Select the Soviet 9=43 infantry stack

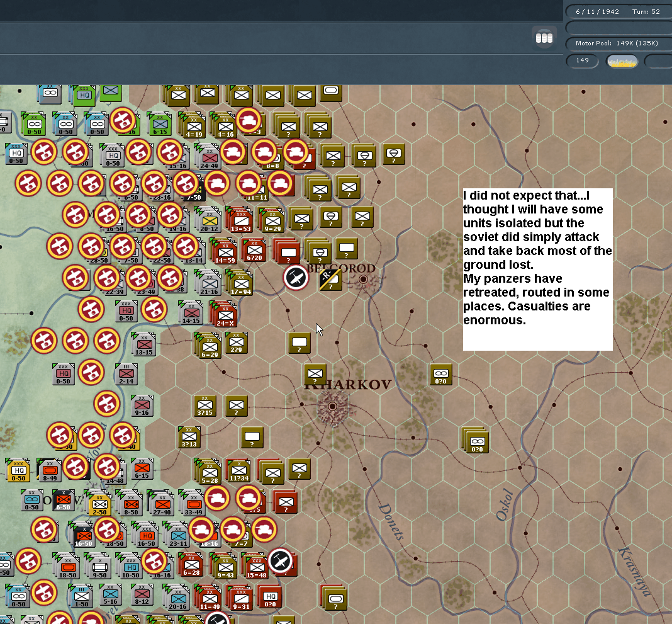(225, 567)
